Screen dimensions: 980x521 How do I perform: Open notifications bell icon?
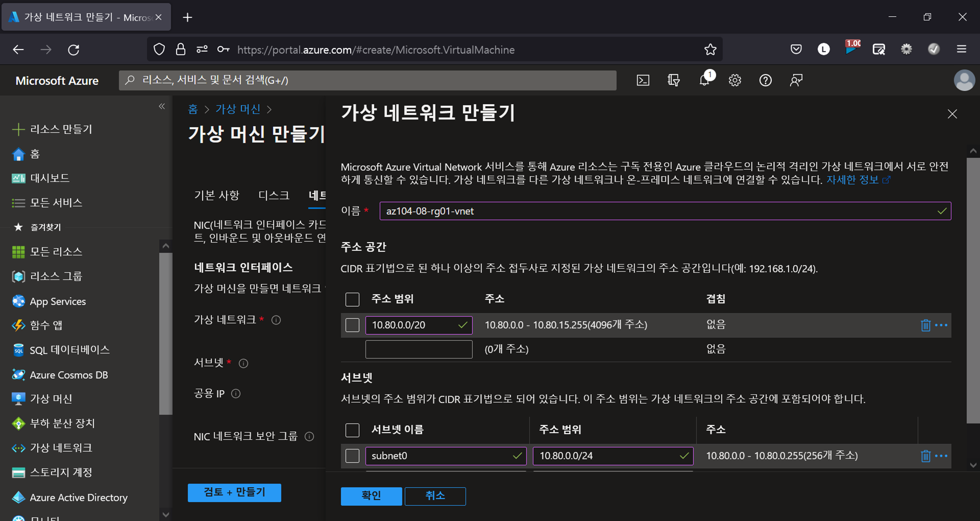[x=705, y=80]
